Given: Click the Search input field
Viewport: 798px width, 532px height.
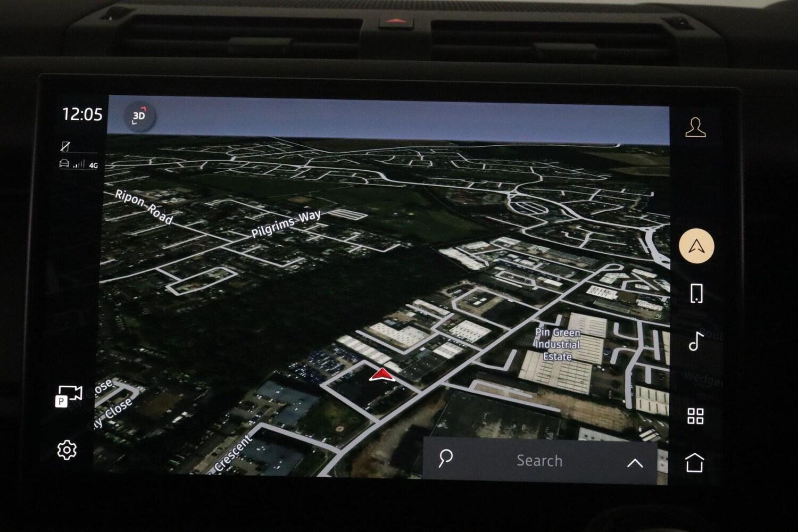Looking at the screenshot, I should tap(539, 461).
